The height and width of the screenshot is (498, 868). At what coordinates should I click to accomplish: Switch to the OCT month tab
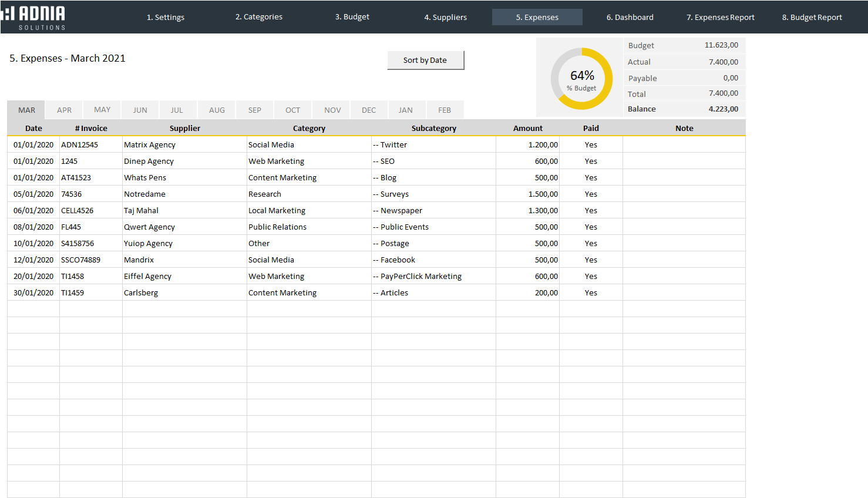(292, 110)
